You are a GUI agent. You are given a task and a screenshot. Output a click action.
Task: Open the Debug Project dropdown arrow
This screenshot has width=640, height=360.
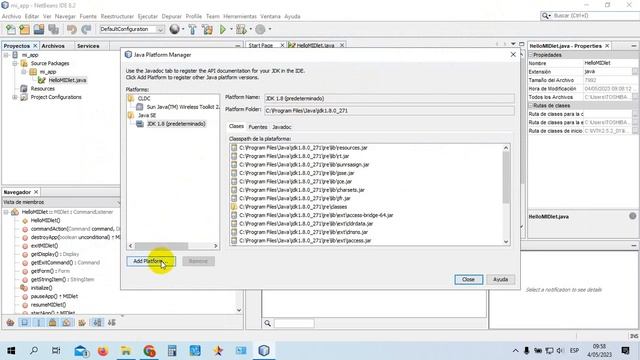coord(250,29)
